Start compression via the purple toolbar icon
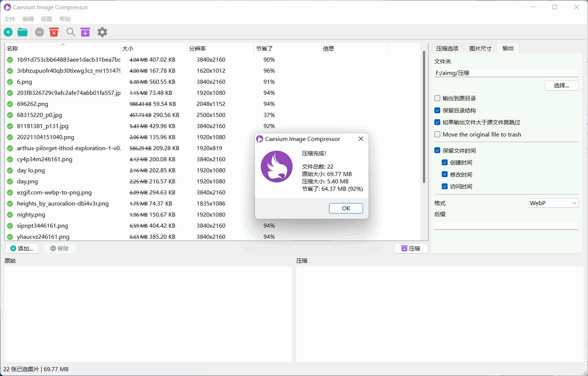 [x=85, y=32]
